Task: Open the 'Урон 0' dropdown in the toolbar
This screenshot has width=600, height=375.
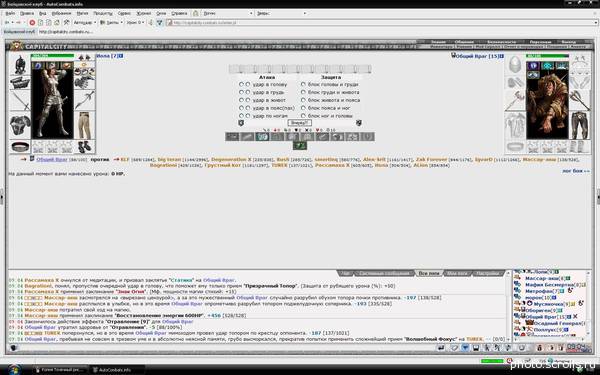Action: point(136,23)
